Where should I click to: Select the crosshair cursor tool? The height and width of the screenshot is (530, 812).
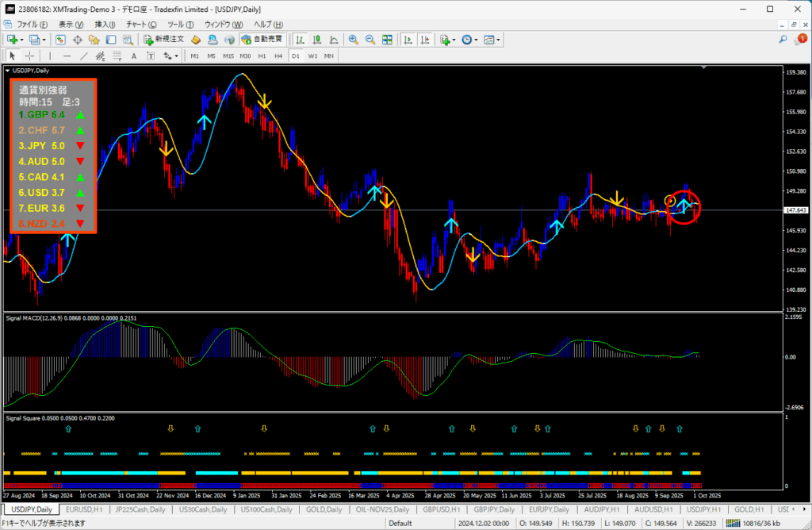[x=29, y=56]
